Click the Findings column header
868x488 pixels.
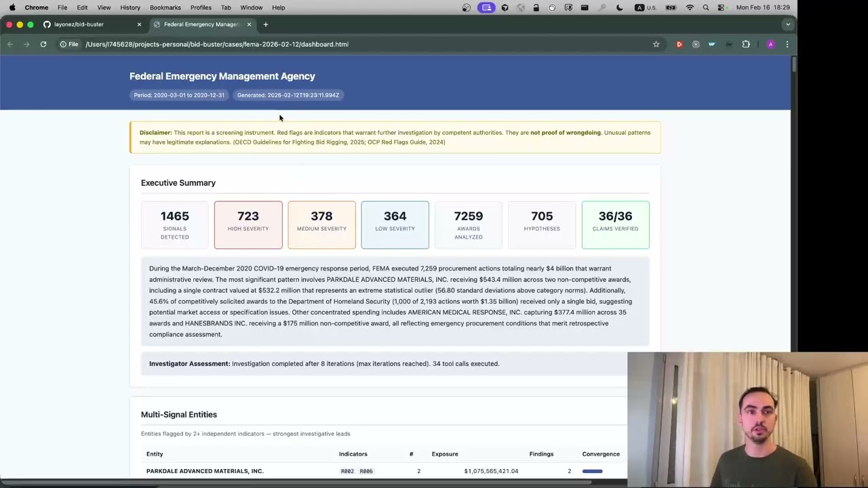pyautogui.click(x=541, y=454)
